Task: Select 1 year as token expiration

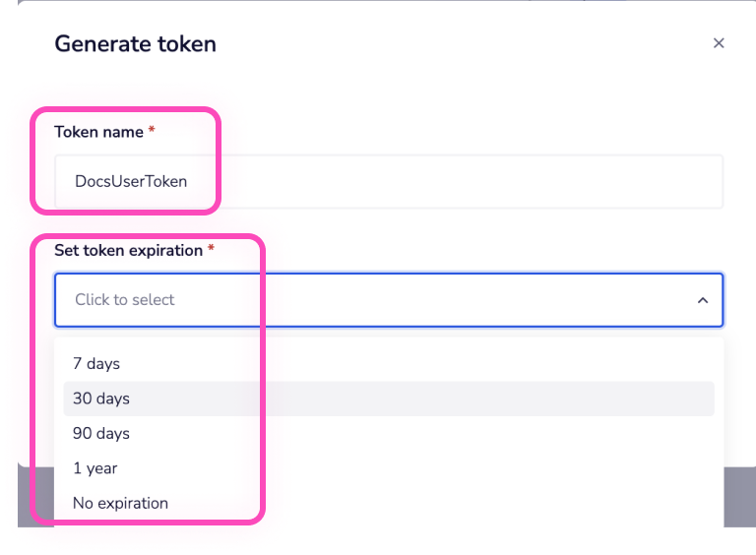Action: pyautogui.click(x=94, y=468)
